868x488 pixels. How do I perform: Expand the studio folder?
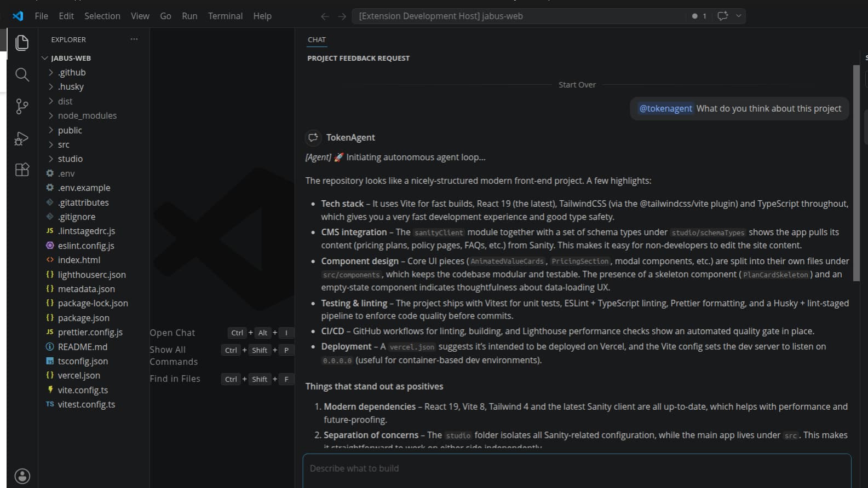click(x=51, y=159)
